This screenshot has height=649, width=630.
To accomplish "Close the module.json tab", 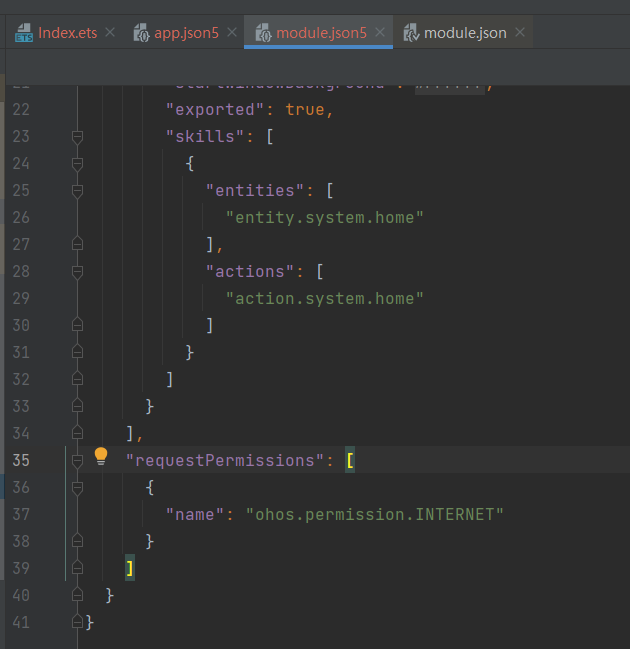I will (520, 32).
